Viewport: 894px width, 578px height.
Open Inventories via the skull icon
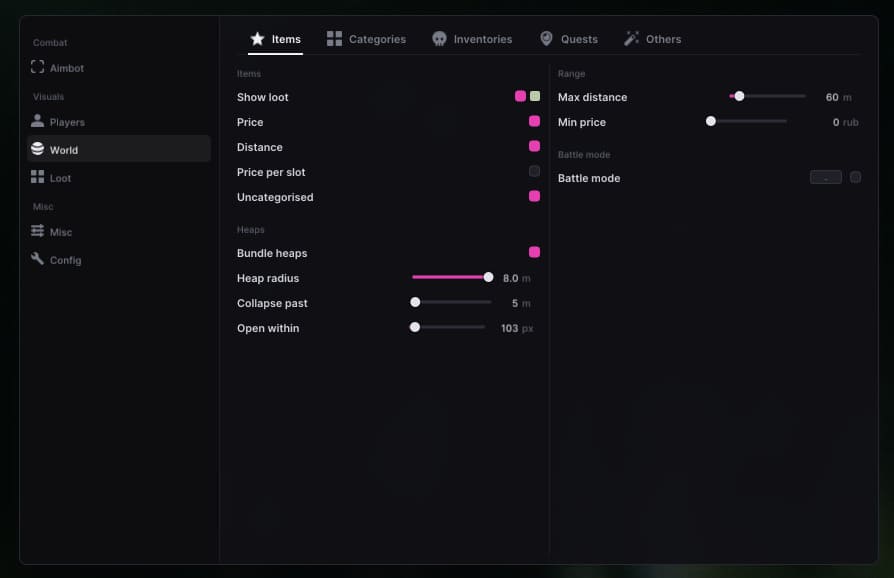pyautogui.click(x=439, y=39)
